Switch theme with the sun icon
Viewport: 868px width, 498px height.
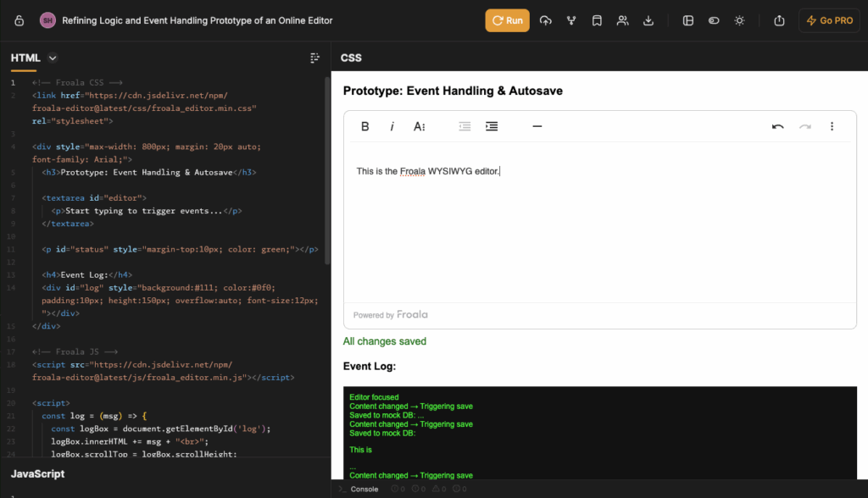click(739, 20)
